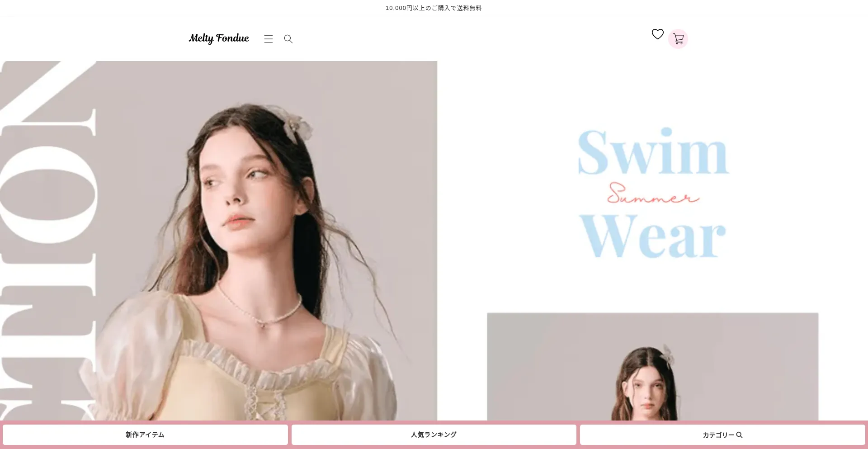Go to Melty Fondue home logo
Viewport: 868px width, 449px height.
[219, 38]
